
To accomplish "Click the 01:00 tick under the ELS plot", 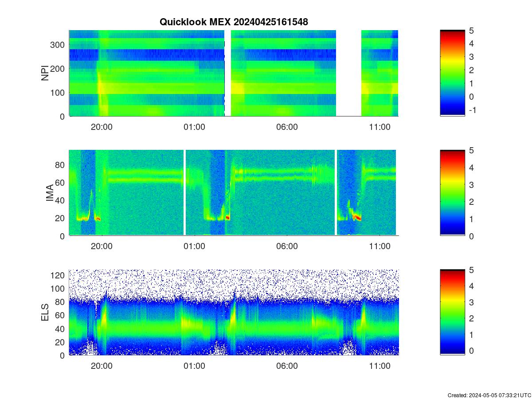I will coord(194,366).
